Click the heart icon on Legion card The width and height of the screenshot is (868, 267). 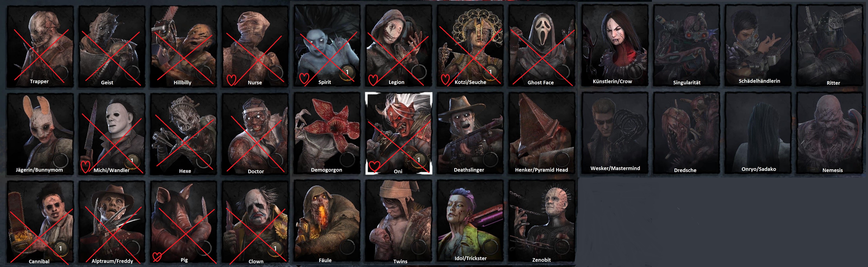point(373,80)
